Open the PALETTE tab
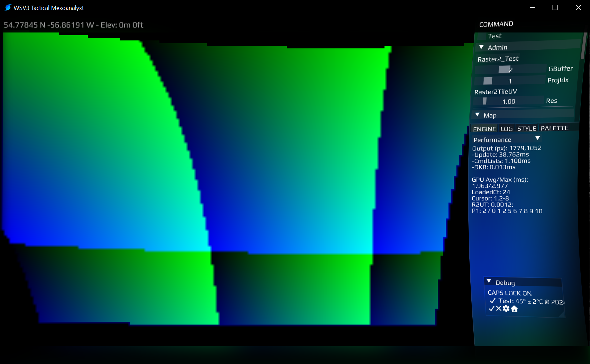The image size is (590, 364). tap(555, 128)
